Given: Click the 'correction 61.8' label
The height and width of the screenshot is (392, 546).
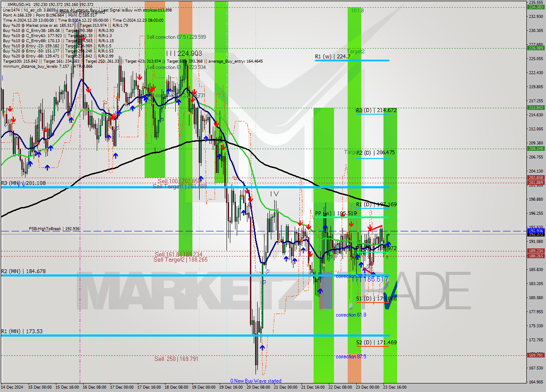Looking at the screenshot, I should pos(351,315).
